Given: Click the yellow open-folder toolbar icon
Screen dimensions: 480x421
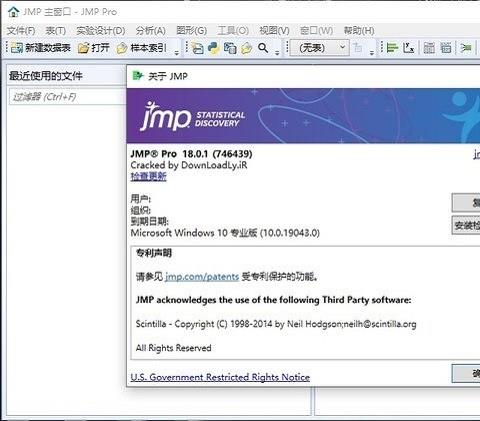Looking at the screenshot, I should click(246, 48).
